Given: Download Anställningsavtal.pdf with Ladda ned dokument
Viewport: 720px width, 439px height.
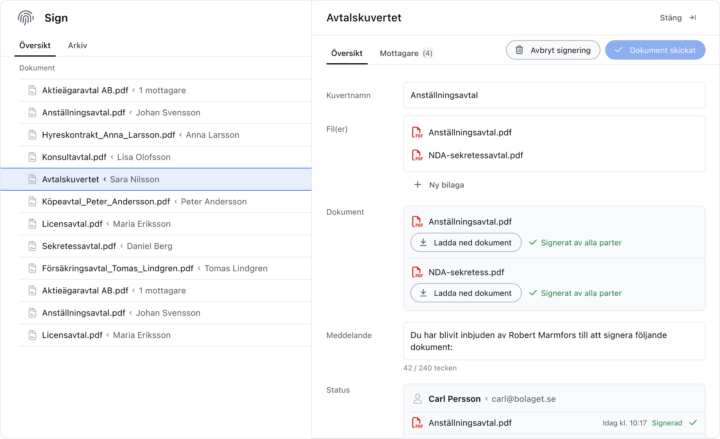Looking at the screenshot, I should coord(466,242).
